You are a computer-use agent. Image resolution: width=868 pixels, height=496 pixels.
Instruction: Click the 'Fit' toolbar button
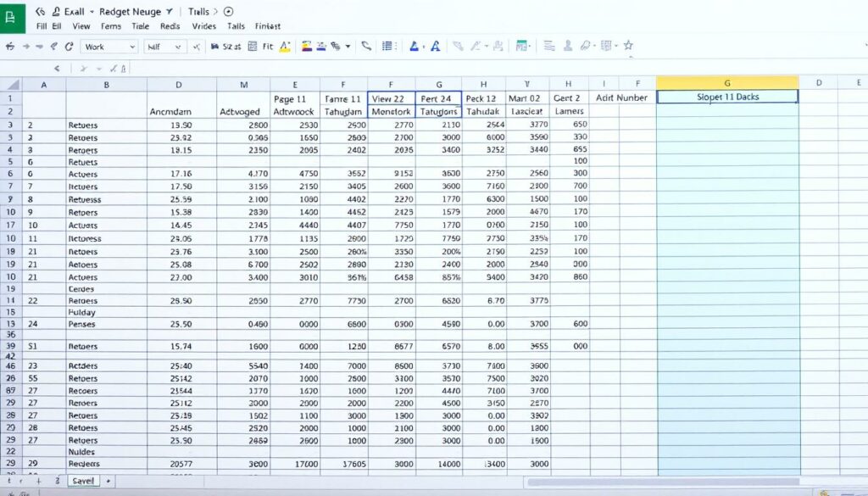tap(268, 47)
